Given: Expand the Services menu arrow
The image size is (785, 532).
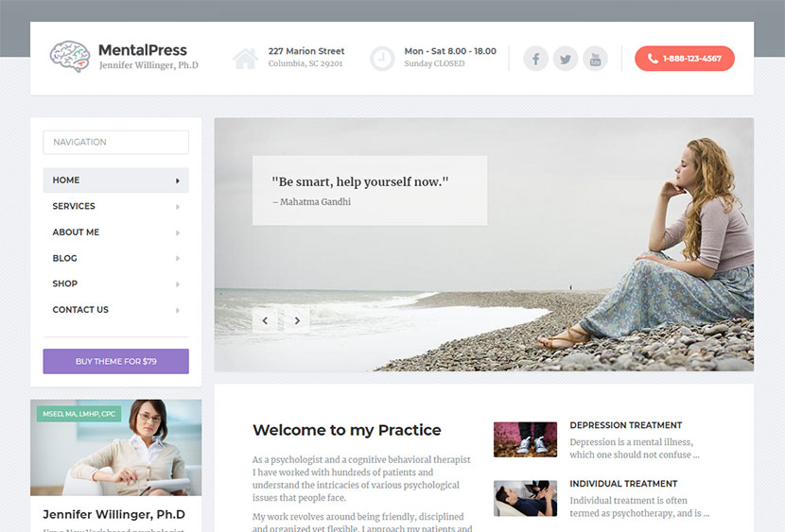Looking at the screenshot, I should point(178,207).
